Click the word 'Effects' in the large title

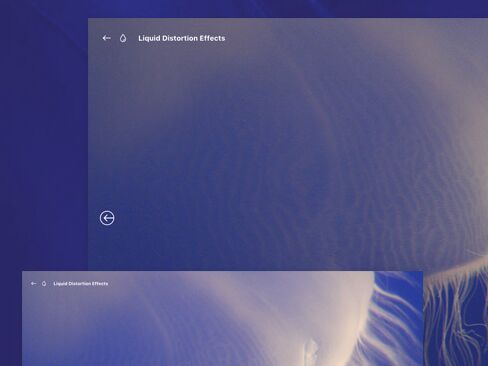pos(212,38)
